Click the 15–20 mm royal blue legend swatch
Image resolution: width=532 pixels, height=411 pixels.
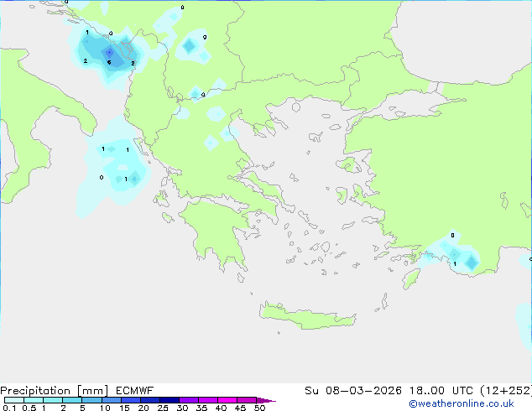131,400
